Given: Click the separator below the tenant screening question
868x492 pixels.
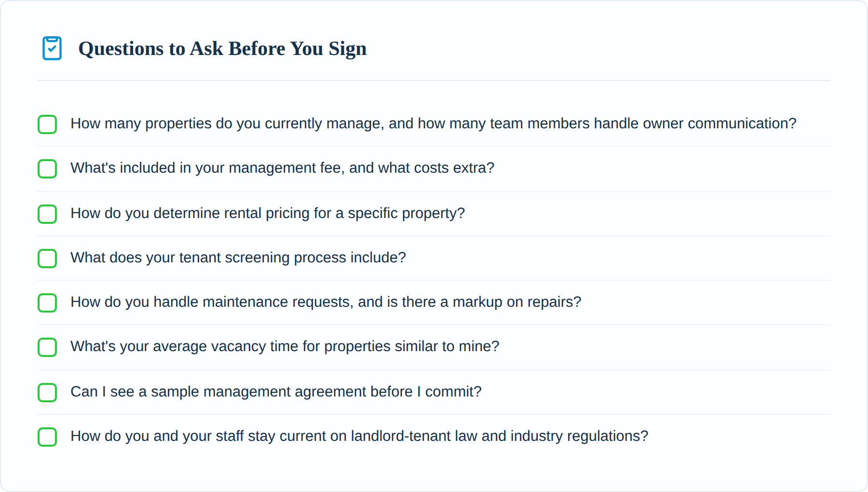Looking at the screenshot, I should click(x=434, y=280).
